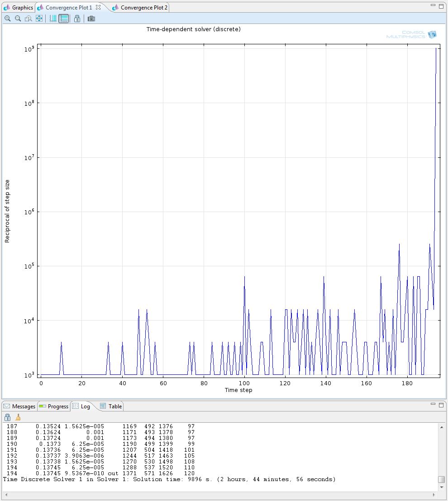This screenshot has width=448, height=501.
Task: Take a snapshot with the camera icon
Action: 91,19
